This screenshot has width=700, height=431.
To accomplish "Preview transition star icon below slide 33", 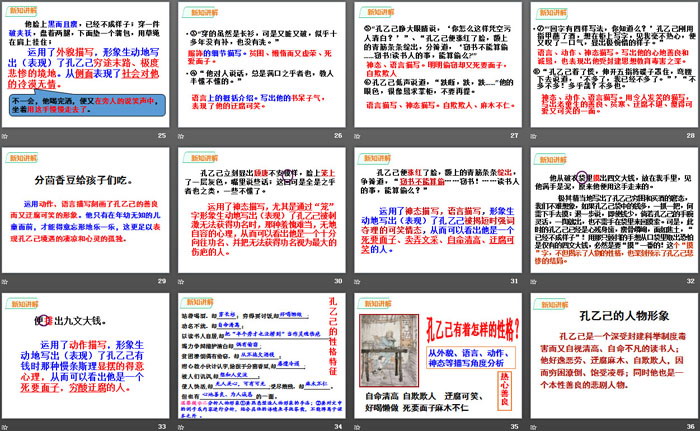I will pos(5,427).
